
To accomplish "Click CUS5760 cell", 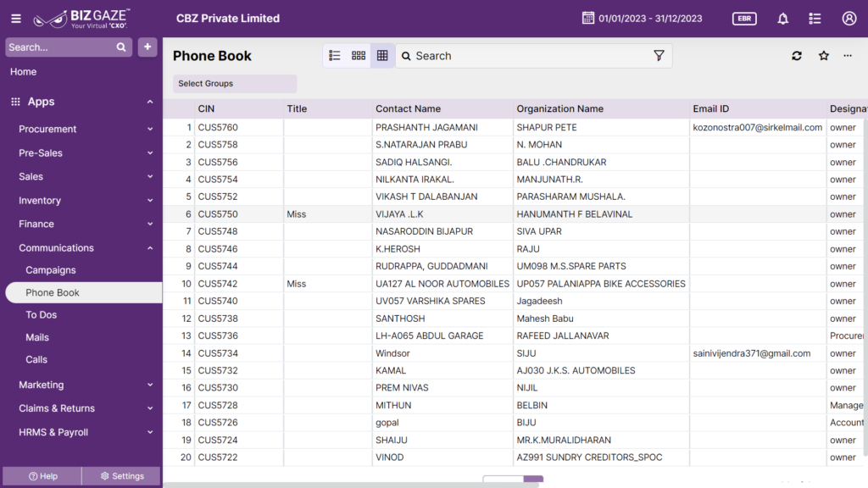I will click(x=218, y=127).
